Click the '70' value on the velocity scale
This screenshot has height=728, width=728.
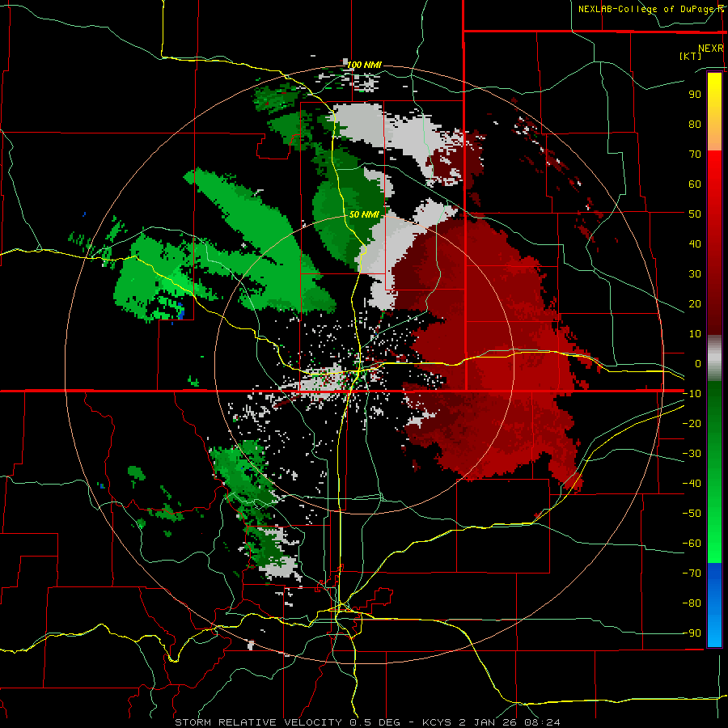click(695, 154)
